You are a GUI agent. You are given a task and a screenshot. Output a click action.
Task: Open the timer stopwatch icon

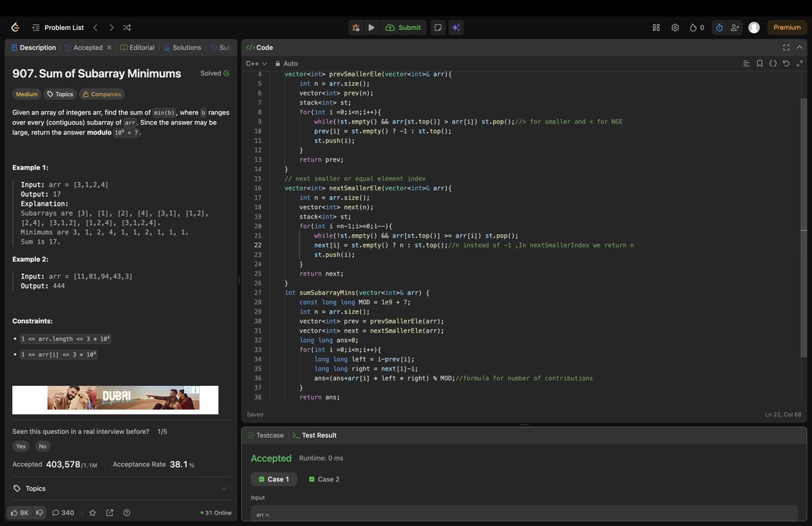pos(719,27)
